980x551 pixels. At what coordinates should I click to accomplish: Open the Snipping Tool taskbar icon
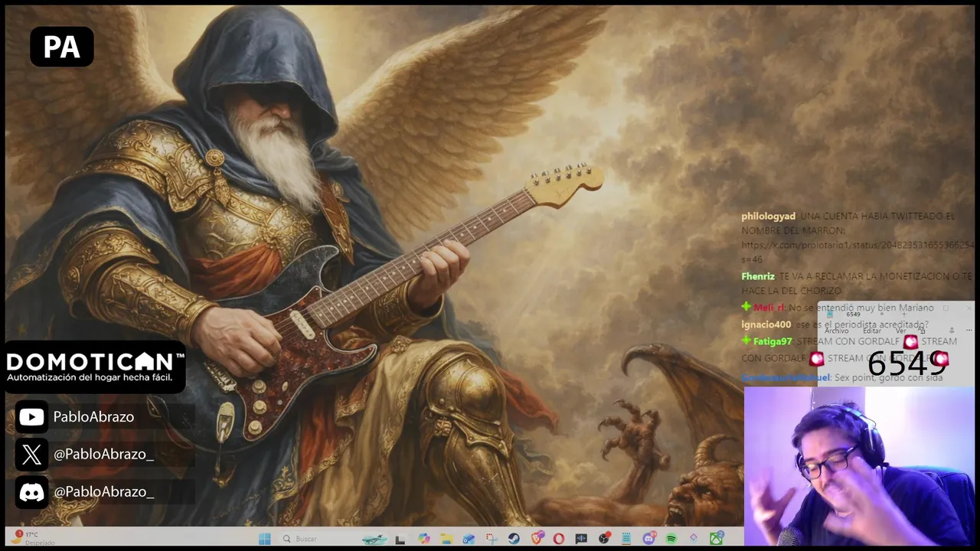pyautogui.click(x=492, y=539)
